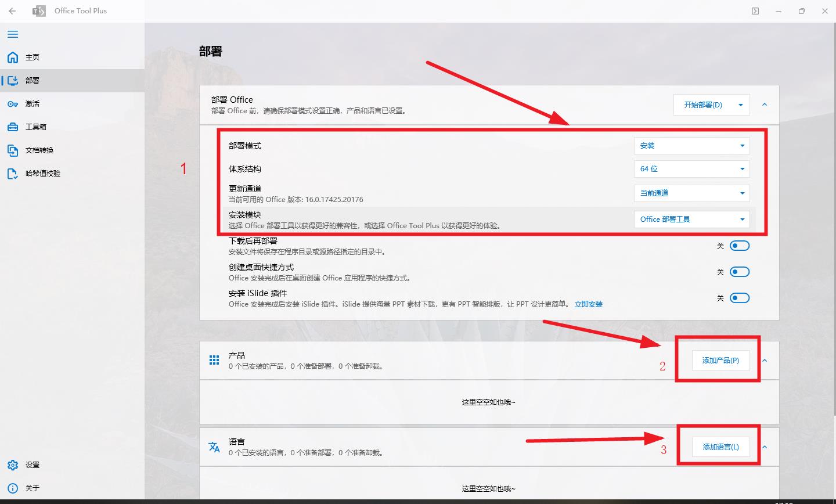Open the 体系结构 dropdown showing 64 位

click(x=691, y=169)
